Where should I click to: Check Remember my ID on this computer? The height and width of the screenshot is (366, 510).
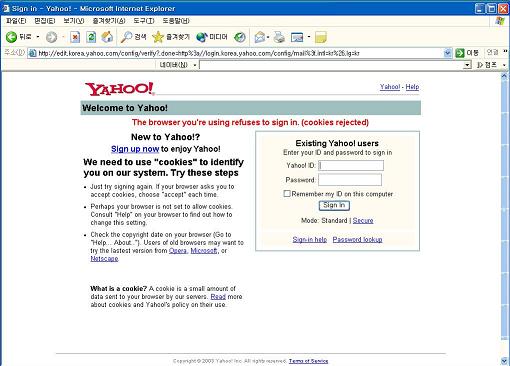click(287, 193)
